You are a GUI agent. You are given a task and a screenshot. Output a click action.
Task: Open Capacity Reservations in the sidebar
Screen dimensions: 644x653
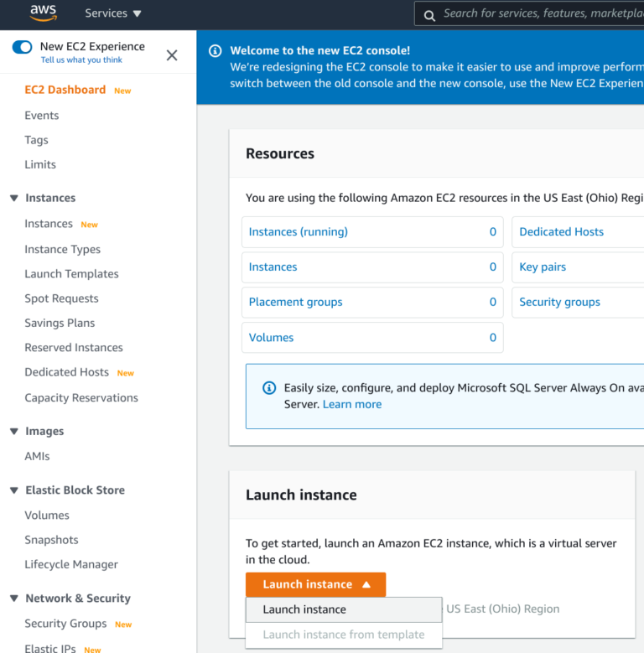click(x=81, y=398)
